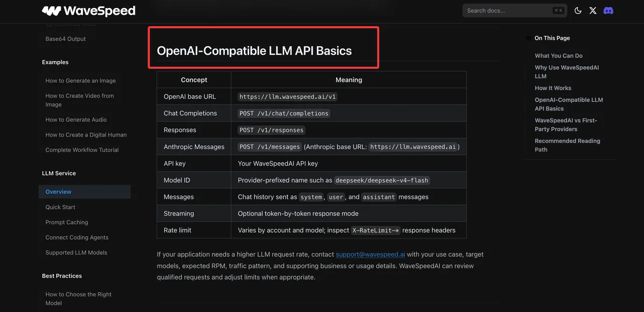Click POST /v1/responses code text
Image resolution: width=644 pixels, height=312 pixels.
point(271,130)
